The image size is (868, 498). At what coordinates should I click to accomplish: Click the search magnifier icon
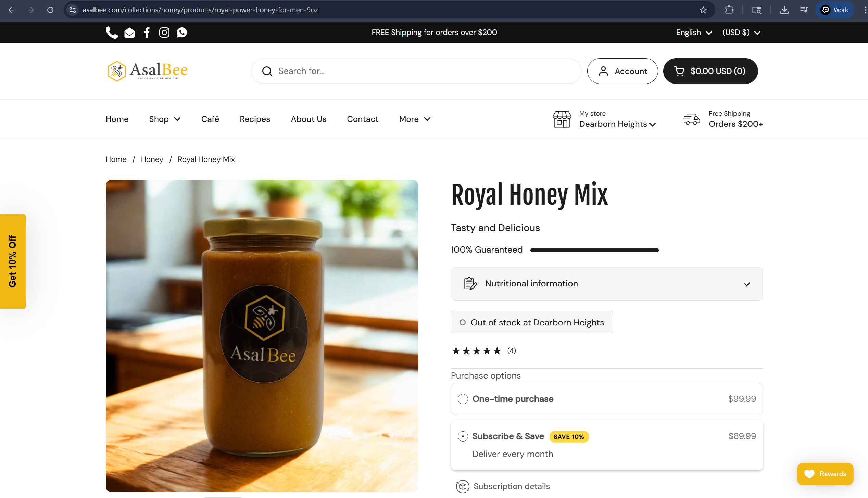coord(267,71)
